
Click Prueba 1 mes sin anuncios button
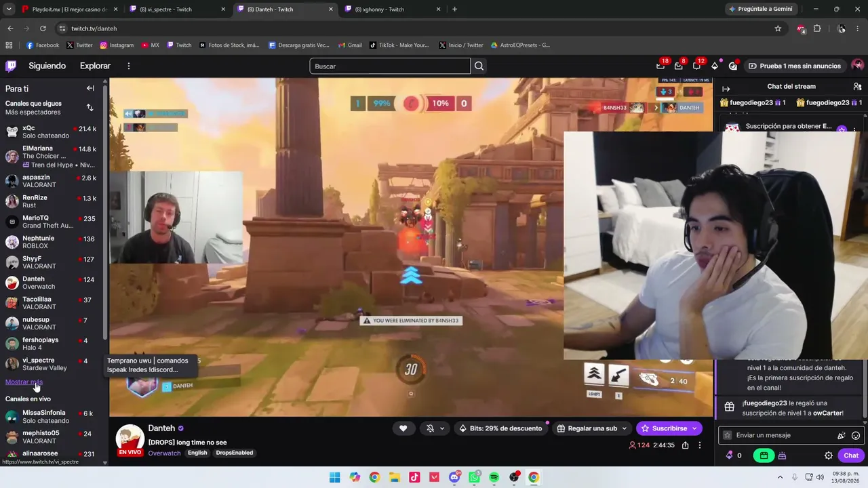(794, 66)
